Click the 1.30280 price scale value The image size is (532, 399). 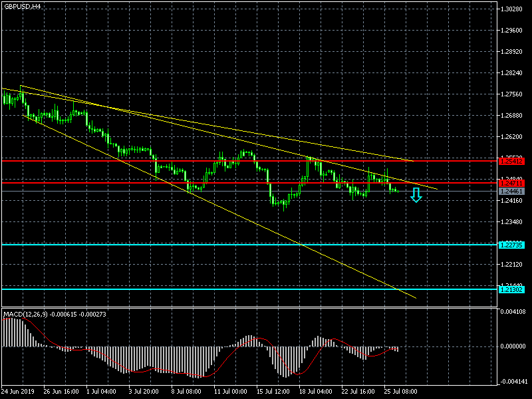click(x=513, y=9)
